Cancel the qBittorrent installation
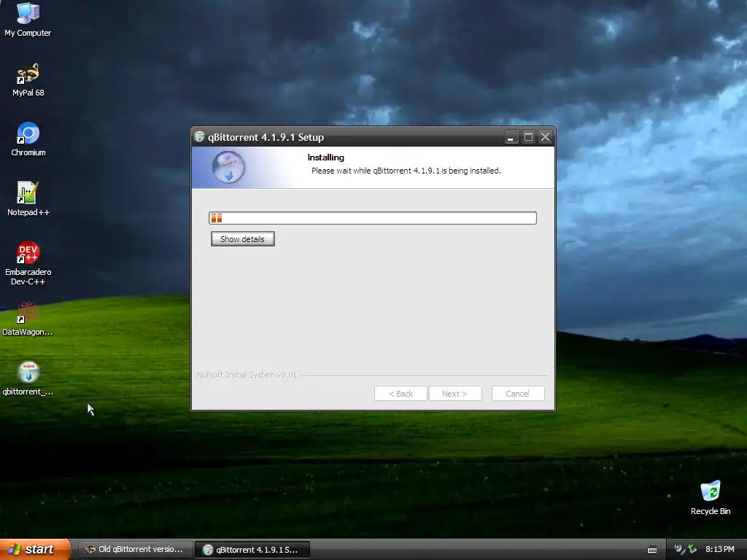Viewport: 747px width, 560px height. point(518,394)
